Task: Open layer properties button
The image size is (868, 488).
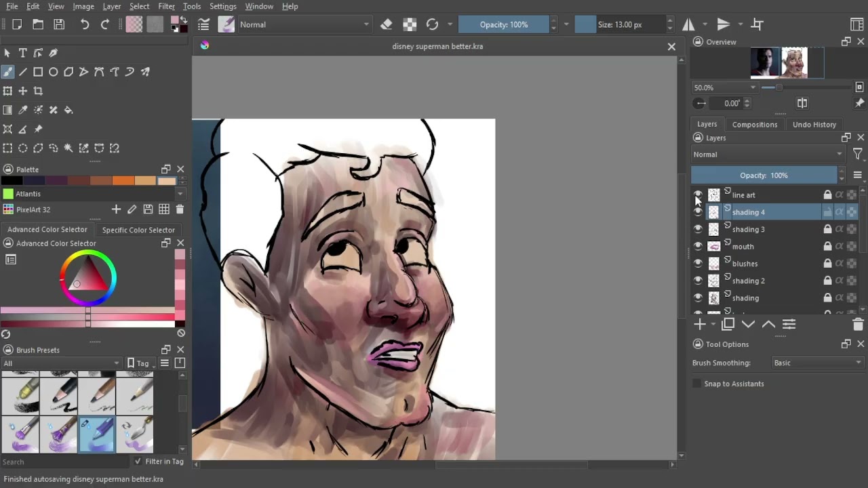Action: [x=789, y=325]
